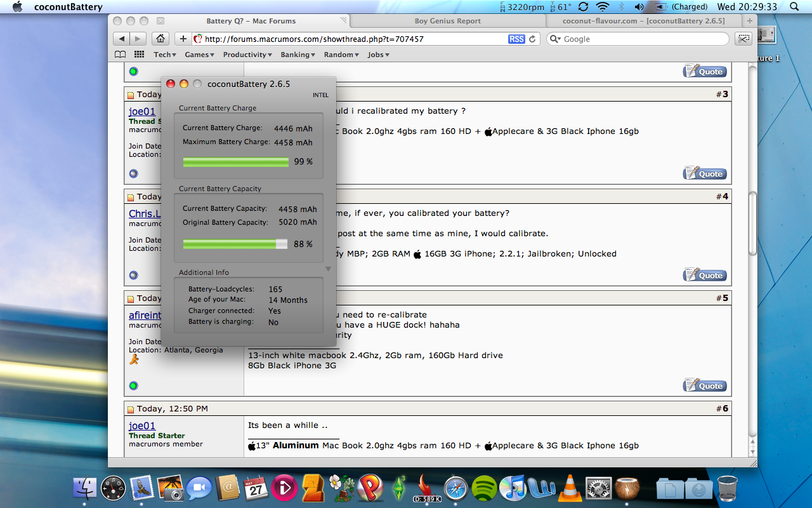Open iCal calendar icon in Dock

coord(256,488)
